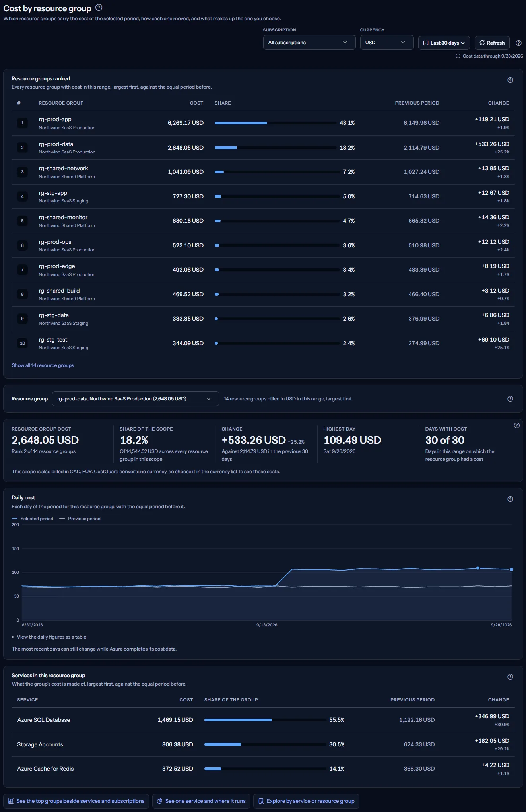Image resolution: width=526 pixels, height=812 pixels.
Task: Click the Selected period legend entry
Action: [x=33, y=519]
